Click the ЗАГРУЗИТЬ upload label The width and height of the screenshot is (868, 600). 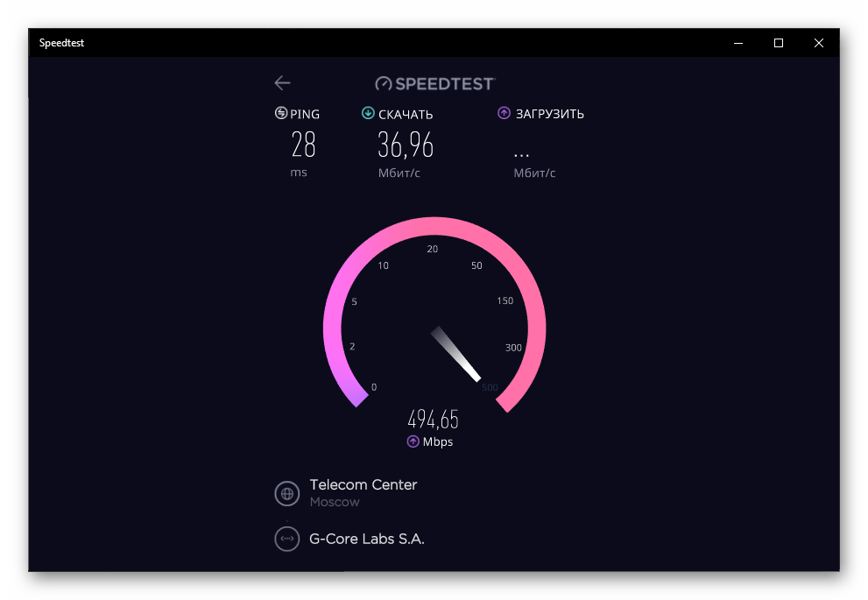pyautogui.click(x=550, y=114)
